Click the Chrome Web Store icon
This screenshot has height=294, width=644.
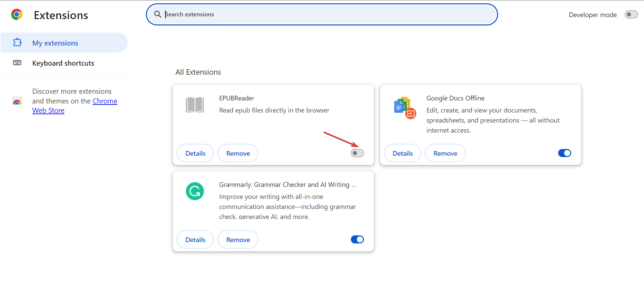click(17, 100)
